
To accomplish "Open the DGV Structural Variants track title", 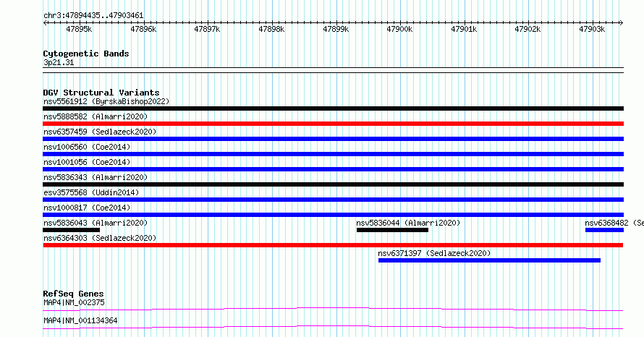I will (x=101, y=93).
